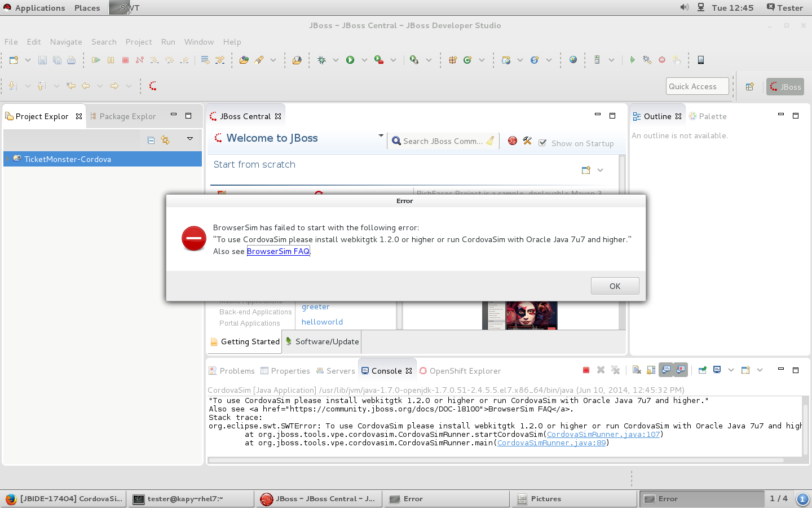Click the Quick Access search field
This screenshot has width=812, height=508.
[x=697, y=86]
